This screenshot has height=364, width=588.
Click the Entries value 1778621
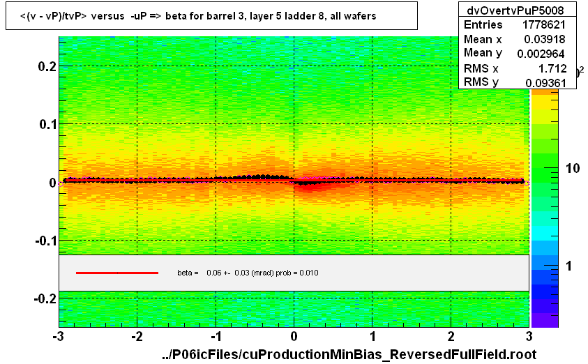coord(543,24)
